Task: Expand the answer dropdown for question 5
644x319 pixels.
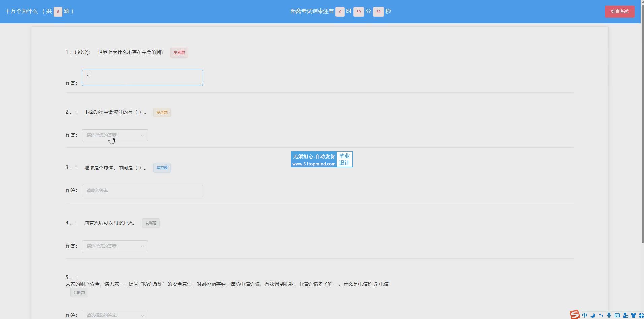Action: coord(115,315)
